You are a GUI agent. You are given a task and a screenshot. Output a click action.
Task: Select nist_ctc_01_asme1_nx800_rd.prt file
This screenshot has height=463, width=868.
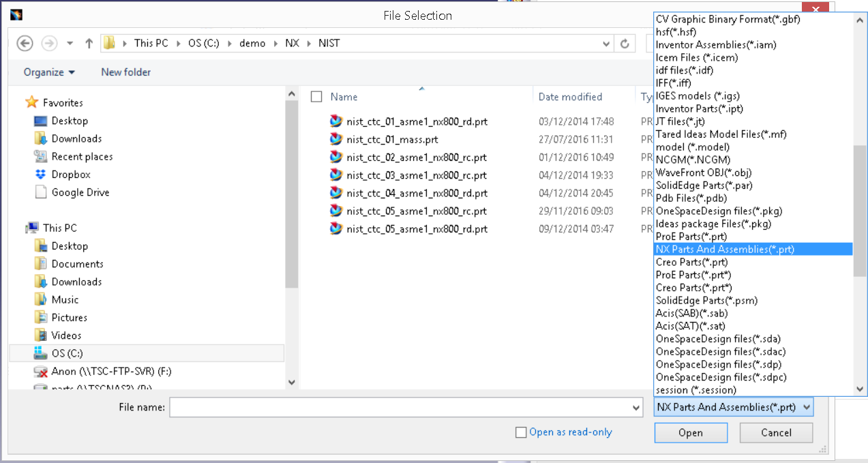[x=417, y=121]
